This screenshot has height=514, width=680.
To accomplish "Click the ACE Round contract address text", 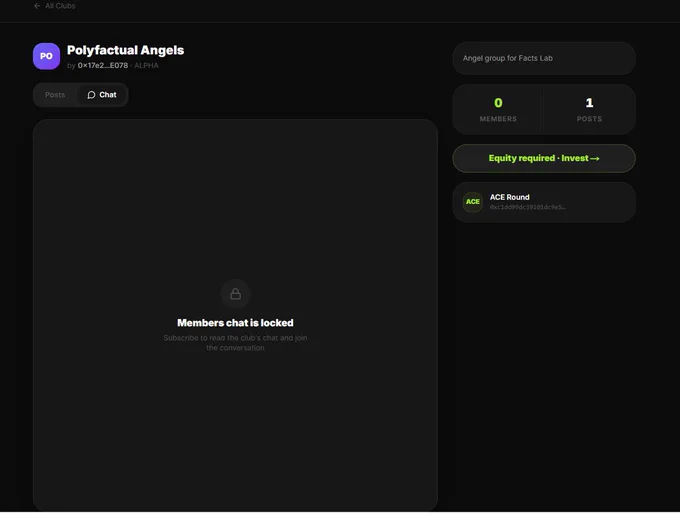I will coord(527,207).
